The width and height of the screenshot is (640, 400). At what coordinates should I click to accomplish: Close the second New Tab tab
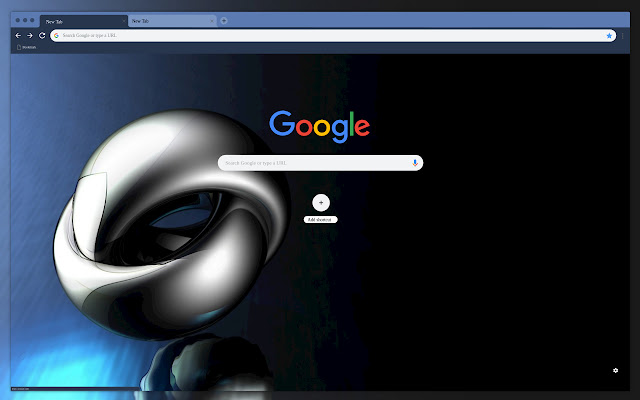coord(212,21)
